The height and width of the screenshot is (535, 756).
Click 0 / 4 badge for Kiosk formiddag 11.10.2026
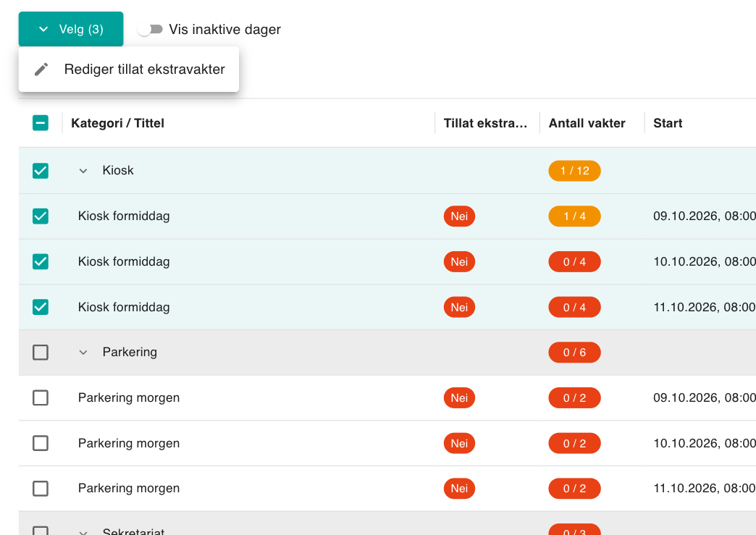click(575, 307)
